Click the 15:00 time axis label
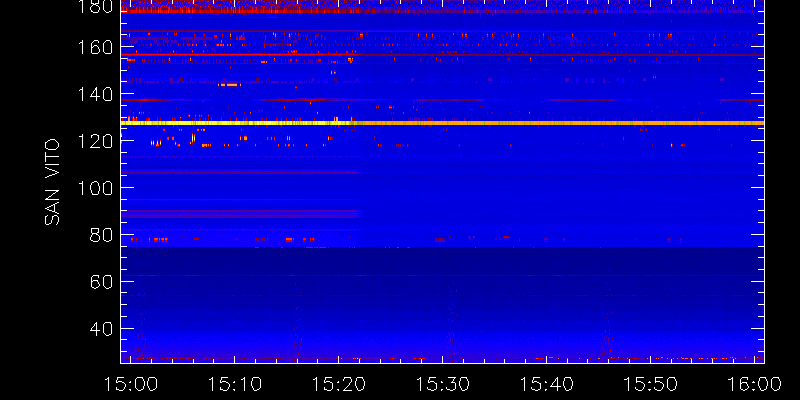Image resolution: width=800 pixels, height=400 pixels. [x=131, y=384]
